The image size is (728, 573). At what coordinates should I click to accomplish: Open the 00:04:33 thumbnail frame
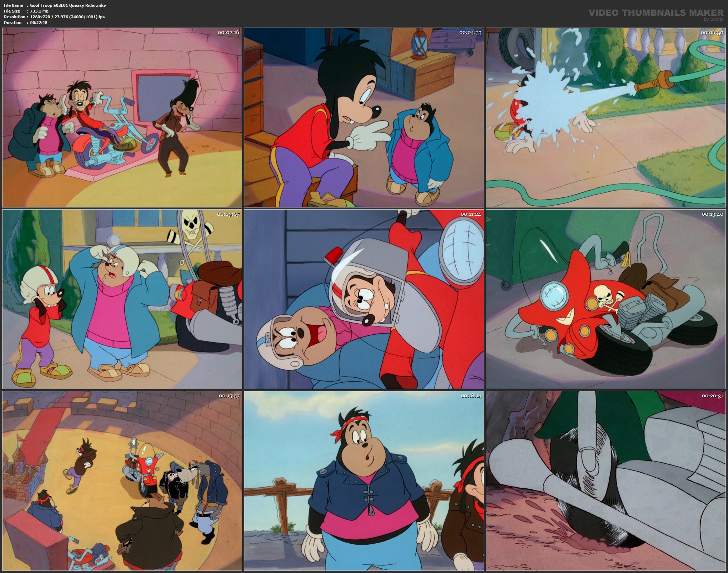364,118
